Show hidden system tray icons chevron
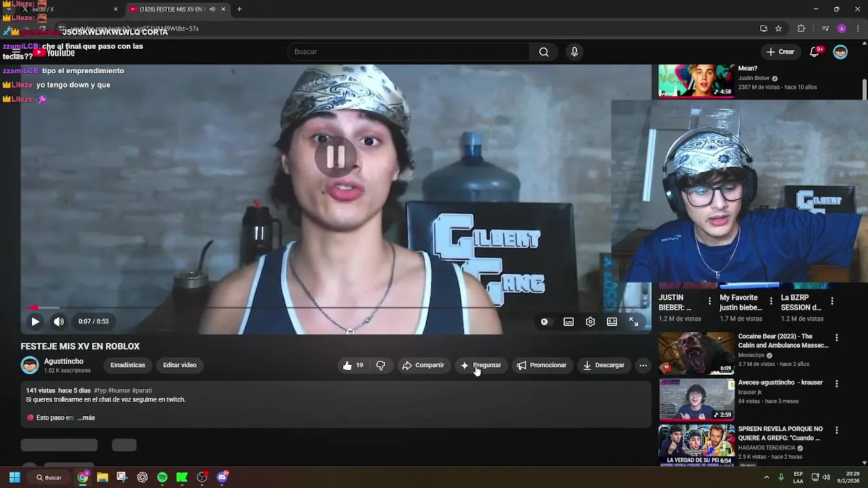 (x=766, y=477)
